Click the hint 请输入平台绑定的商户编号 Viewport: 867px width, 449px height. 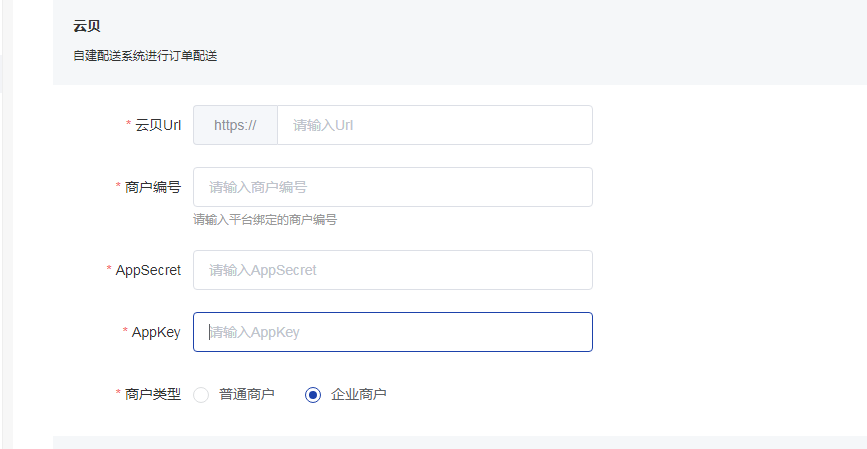point(265,220)
